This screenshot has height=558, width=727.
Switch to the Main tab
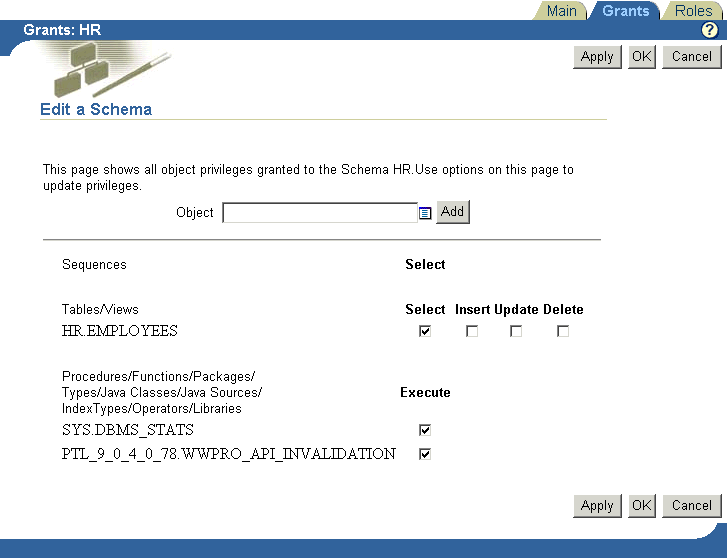tap(561, 11)
